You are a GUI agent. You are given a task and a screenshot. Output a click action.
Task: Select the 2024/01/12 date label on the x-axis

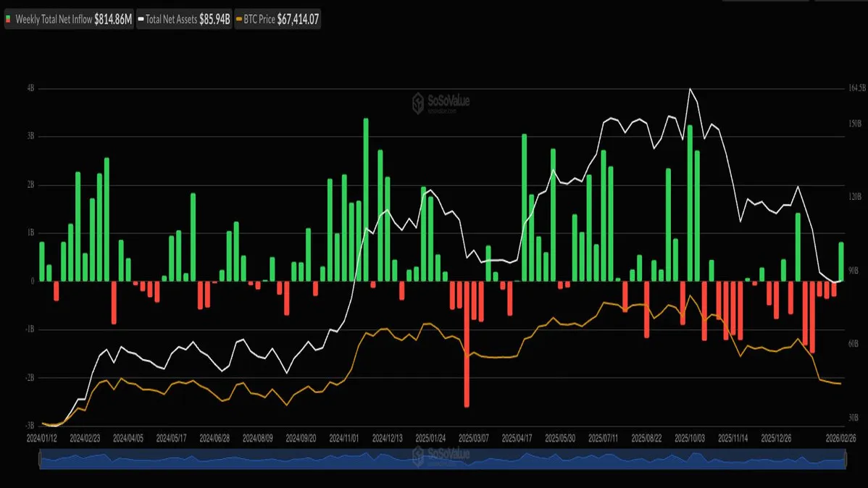[42, 439]
